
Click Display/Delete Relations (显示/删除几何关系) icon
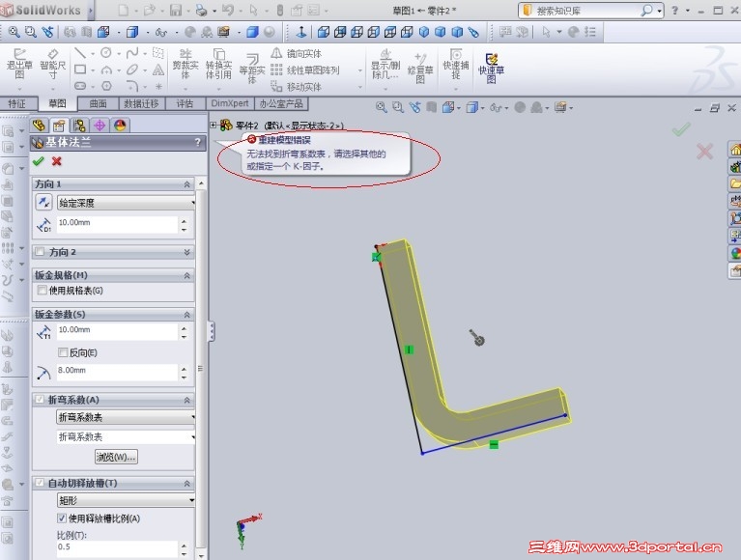(385, 64)
